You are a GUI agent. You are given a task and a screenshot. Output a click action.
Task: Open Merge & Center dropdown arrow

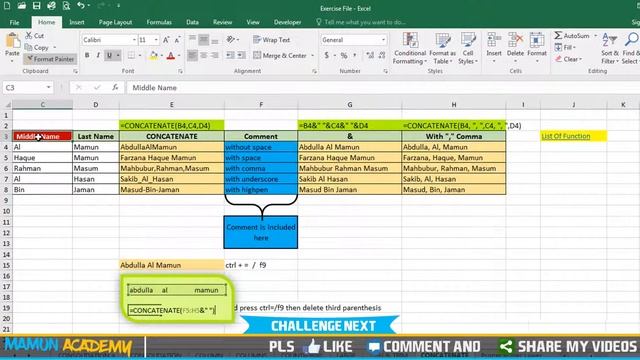point(313,56)
